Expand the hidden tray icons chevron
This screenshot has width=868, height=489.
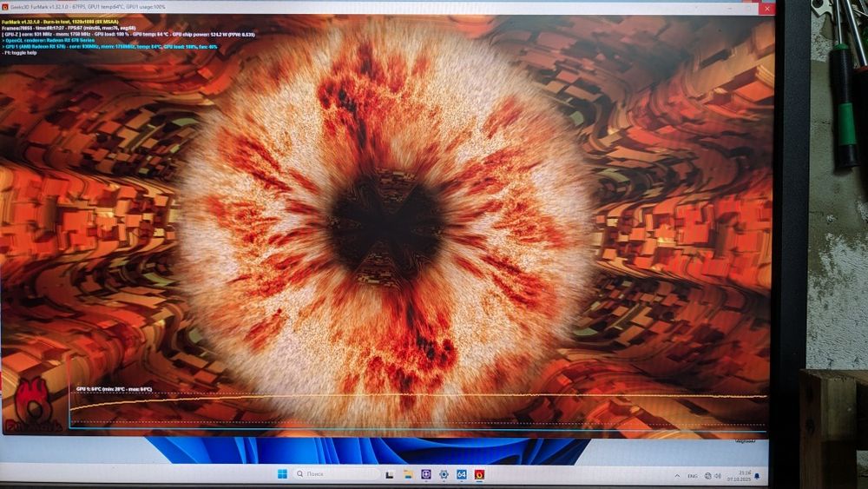(677, 476)
